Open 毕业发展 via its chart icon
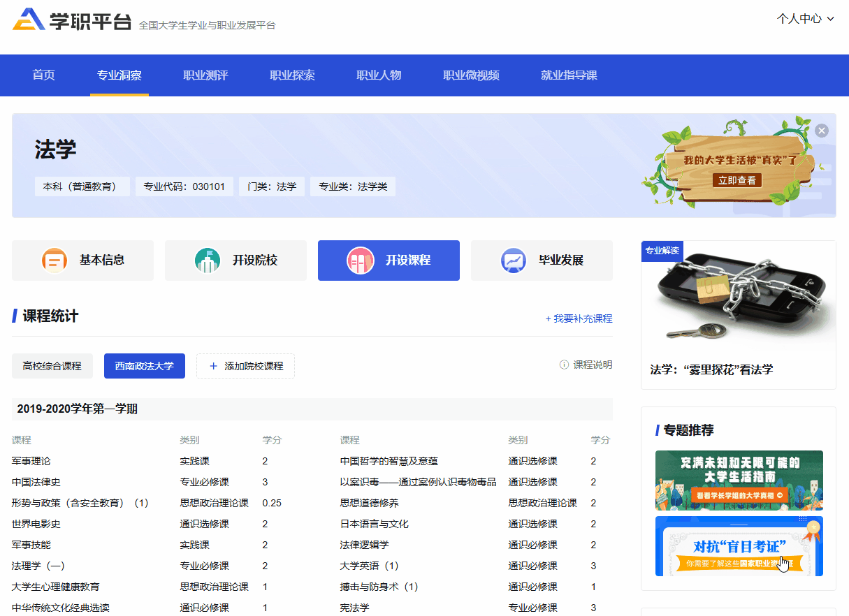Viewport: 849px width, 616px height. click(514, 260)
